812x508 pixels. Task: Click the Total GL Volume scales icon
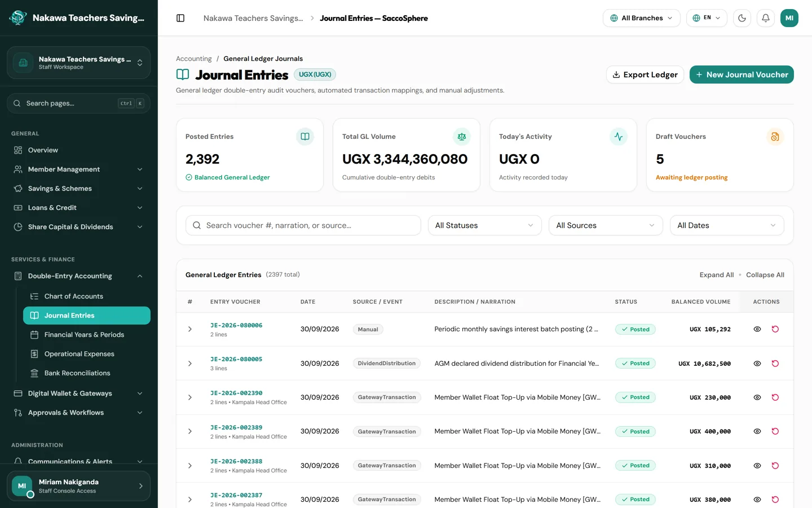click(462, 137)
